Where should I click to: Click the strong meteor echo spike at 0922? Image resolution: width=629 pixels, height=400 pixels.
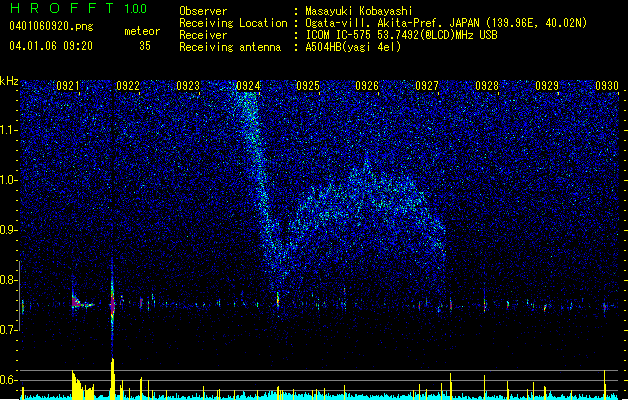pos(112,305)
